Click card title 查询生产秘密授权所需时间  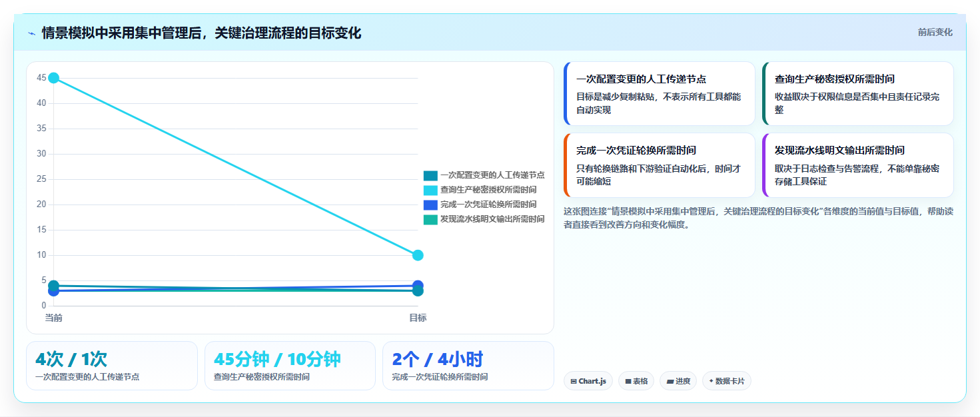pos(835,79)
